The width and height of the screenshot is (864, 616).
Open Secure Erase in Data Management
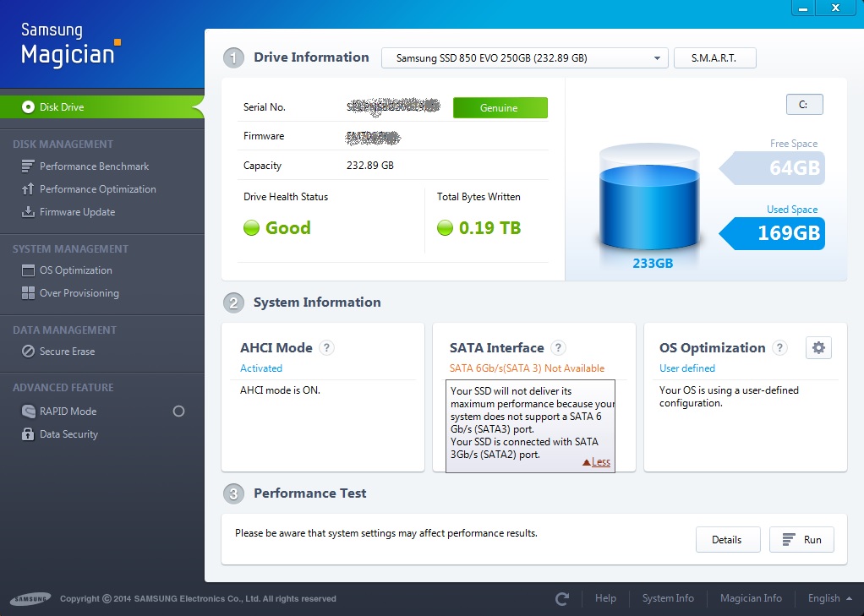(x=67, y=352)
